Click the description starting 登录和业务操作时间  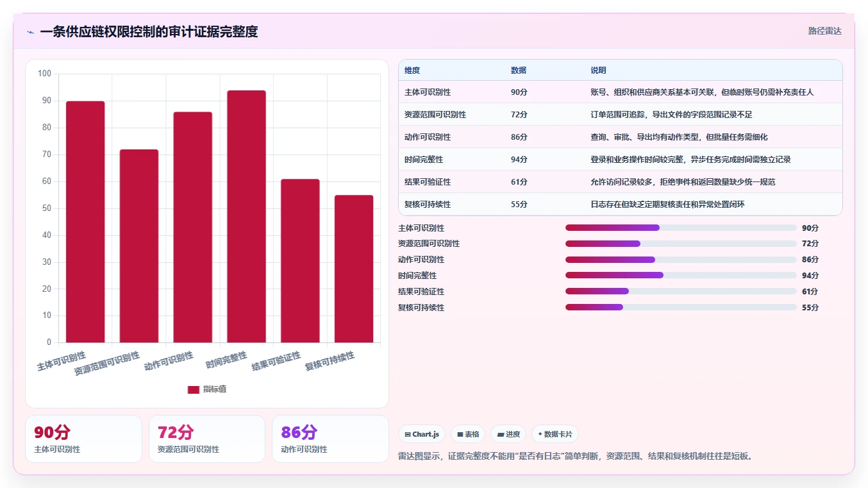[x=690, y=160]
